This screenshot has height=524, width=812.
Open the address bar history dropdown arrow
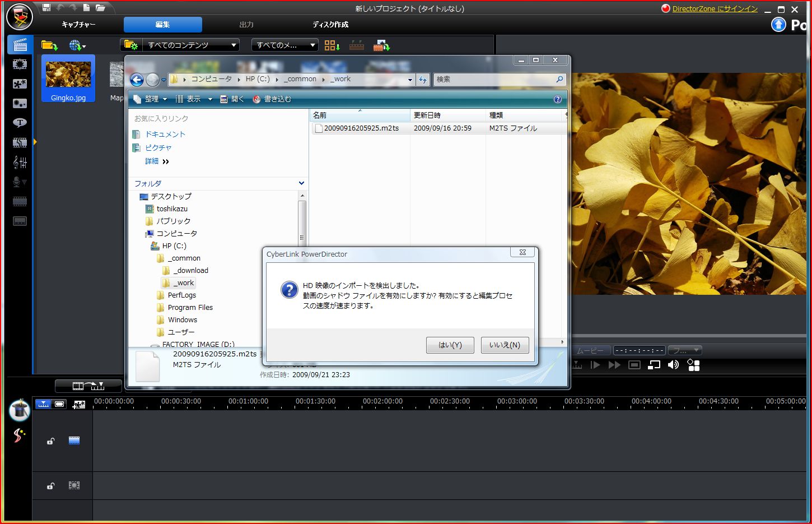[x=410, y=80]
